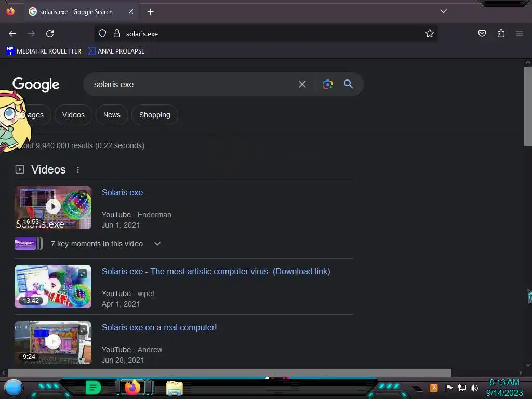Search by image with Google Lens icon
The width and height of the screenshot is (532, 399).
click(327, 84)
